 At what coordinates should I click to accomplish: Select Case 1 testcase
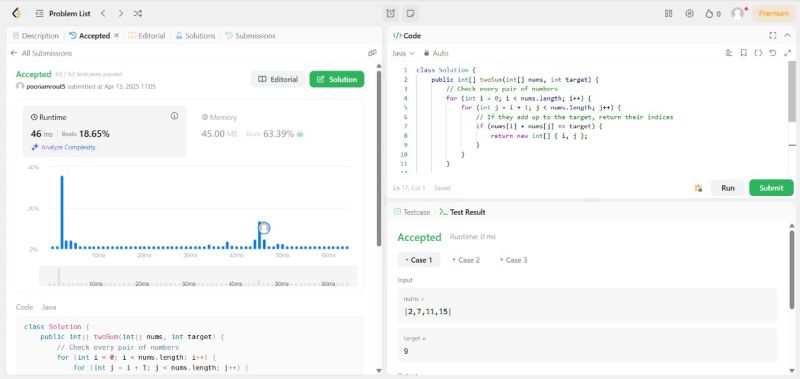(418, 260)
